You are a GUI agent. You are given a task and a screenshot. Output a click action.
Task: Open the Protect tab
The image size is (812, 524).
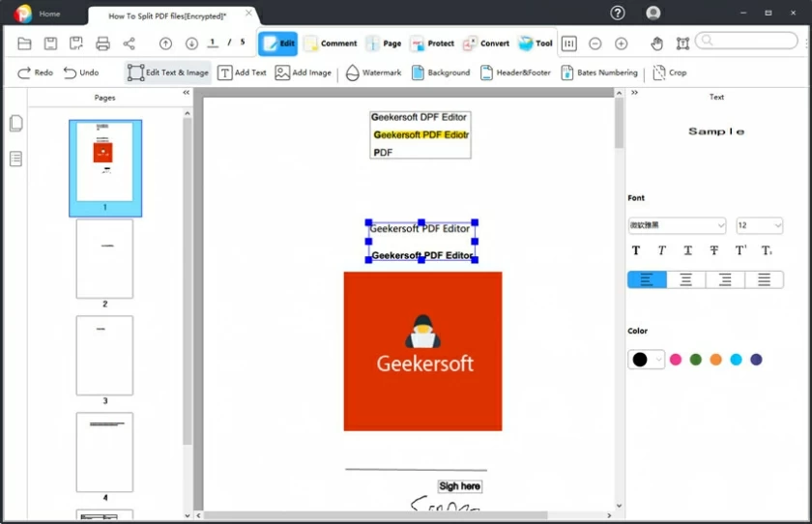tap(432, 44)
